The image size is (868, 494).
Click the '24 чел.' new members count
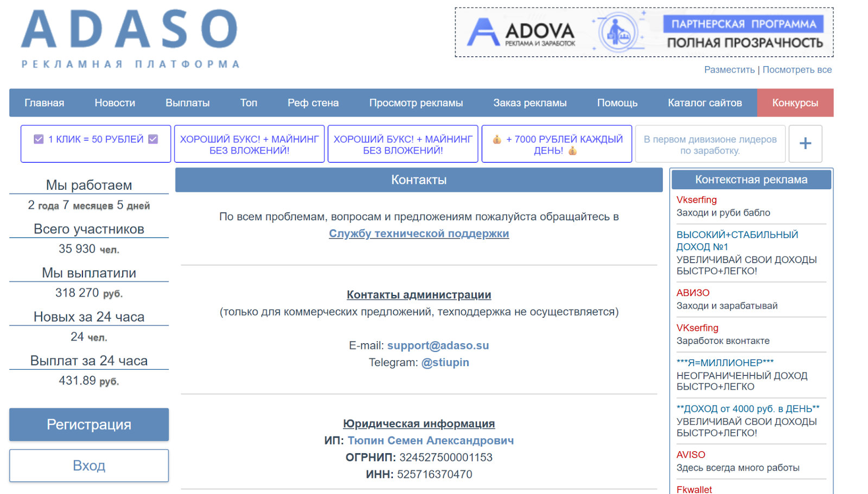(89, 337)
